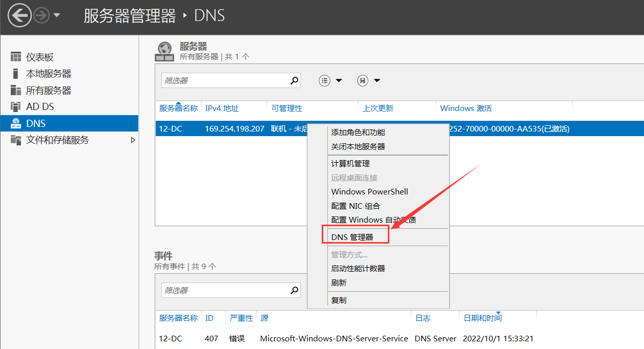This screenshot has width=644, height=349.
Task: Open 仪表板 in the sidebar
Action: coord(40,57)
